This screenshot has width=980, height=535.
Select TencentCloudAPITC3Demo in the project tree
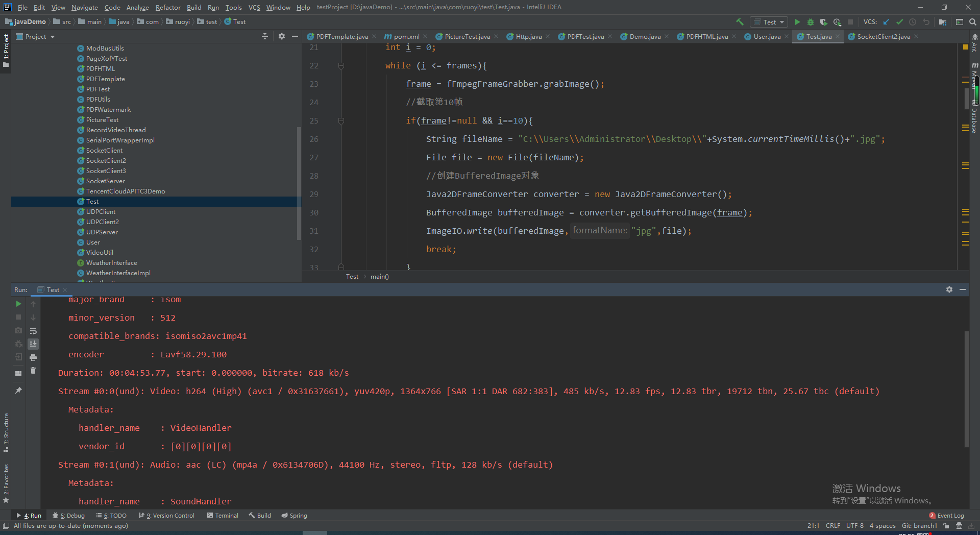coord(126,191)
